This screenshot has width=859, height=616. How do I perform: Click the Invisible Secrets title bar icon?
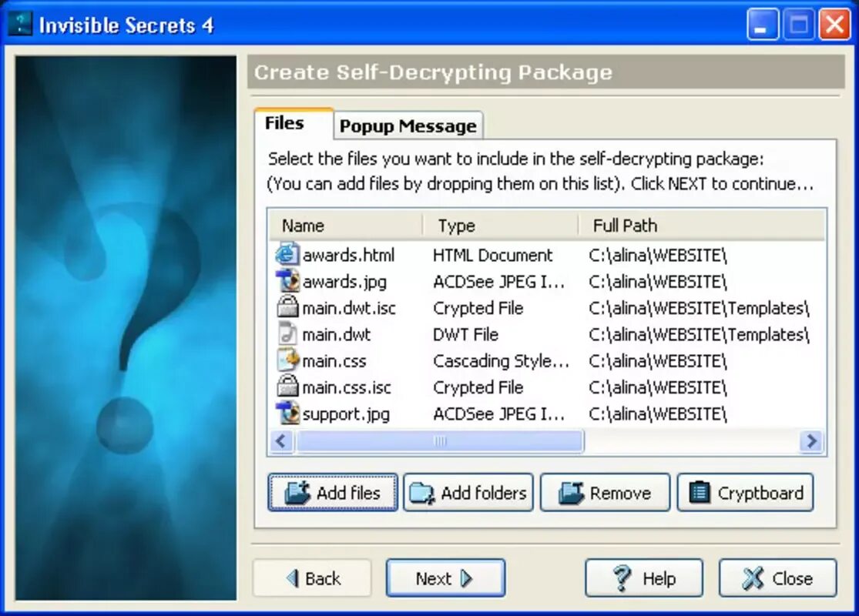[20, 24]
